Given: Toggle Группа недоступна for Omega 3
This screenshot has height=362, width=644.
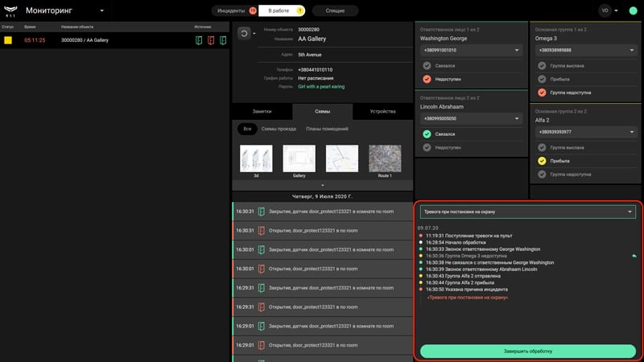Looking at the screenshot, I should [x=542, y=93].
